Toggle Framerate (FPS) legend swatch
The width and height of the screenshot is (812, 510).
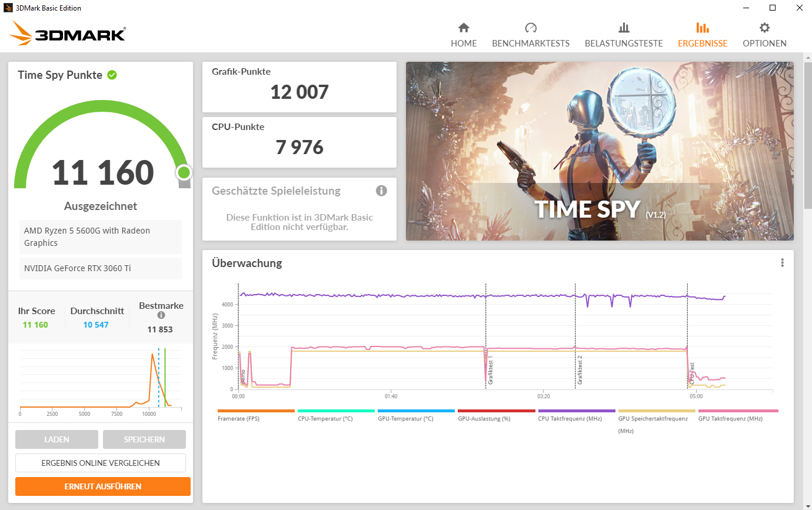coord(256,411)
